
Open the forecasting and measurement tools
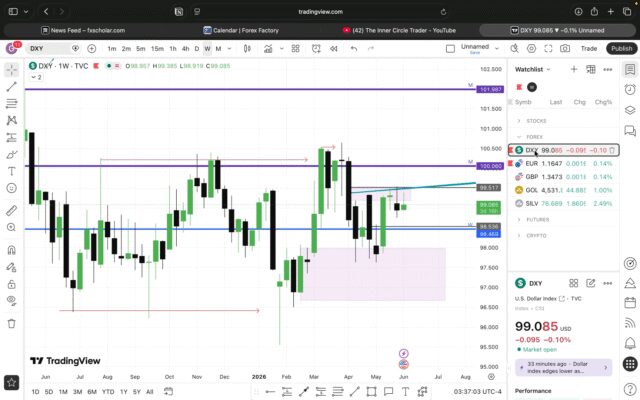[11, 138]
